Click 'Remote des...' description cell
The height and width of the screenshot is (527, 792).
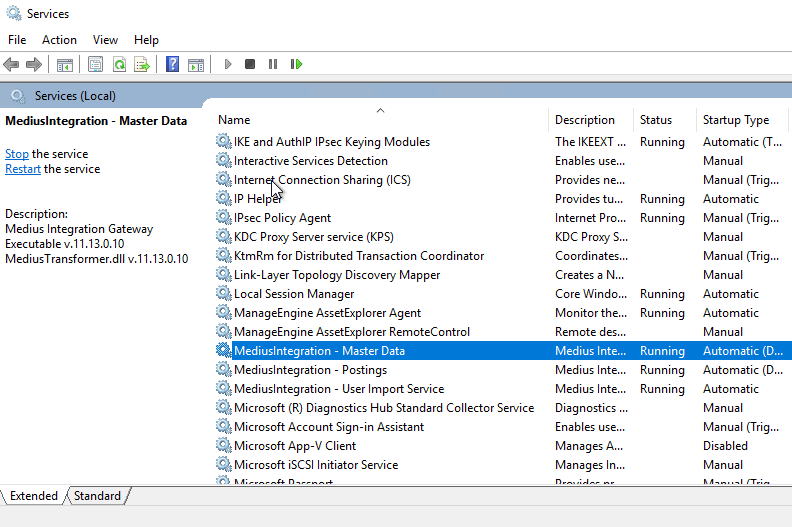point(590,331)
